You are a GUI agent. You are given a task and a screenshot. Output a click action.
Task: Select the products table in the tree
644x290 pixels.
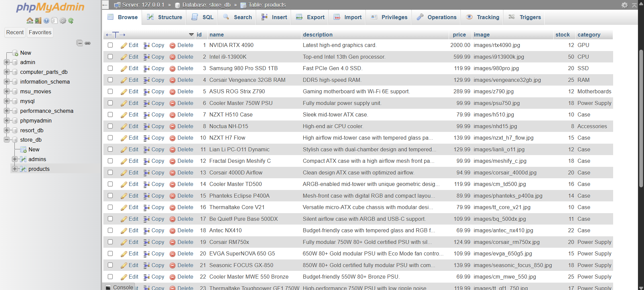[x=39, y=169]
